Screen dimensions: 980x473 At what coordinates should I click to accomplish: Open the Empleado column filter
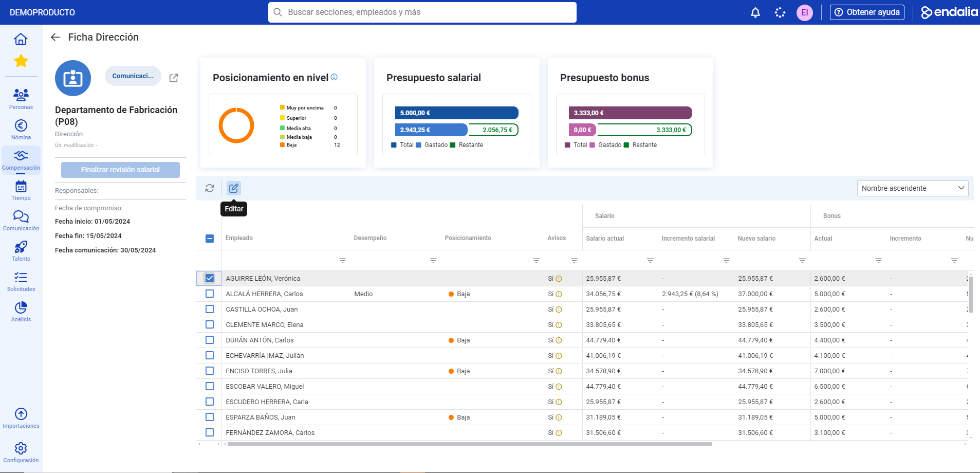click(x=343, y=261)
